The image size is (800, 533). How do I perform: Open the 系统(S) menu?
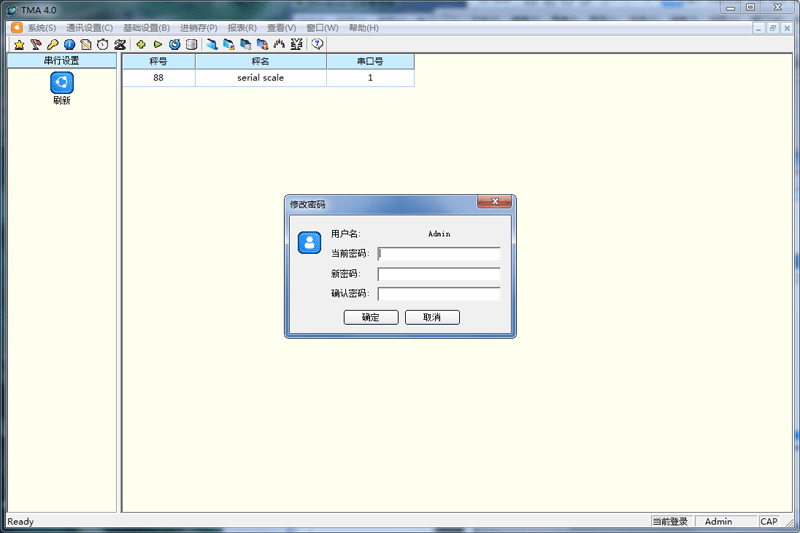[x=41, y=28]
